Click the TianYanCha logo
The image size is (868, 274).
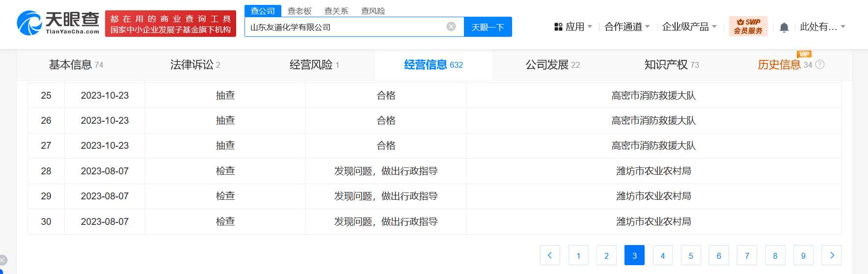pyautogui.click(x=58, y=23)
